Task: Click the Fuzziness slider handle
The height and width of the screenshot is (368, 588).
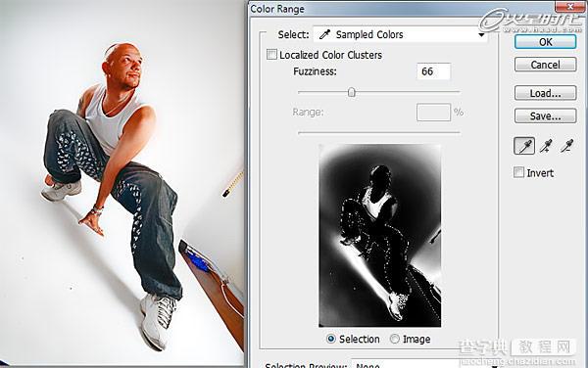Action: click(x=352, y=92)
